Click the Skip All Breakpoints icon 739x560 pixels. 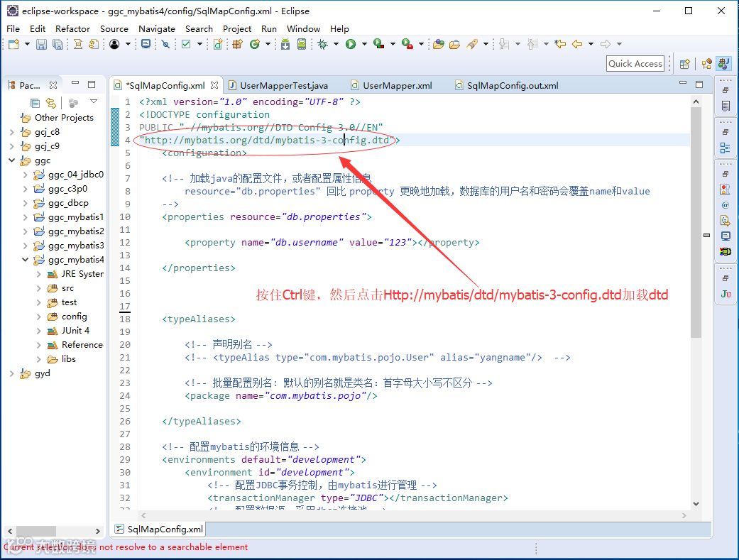coord(166,44)
